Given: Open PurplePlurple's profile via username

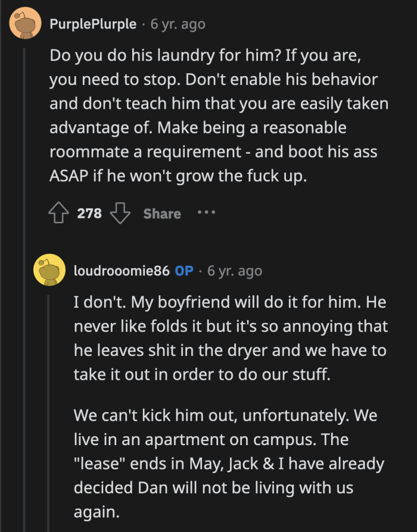Looking at the screenshot, I should [x=93, y=24].
